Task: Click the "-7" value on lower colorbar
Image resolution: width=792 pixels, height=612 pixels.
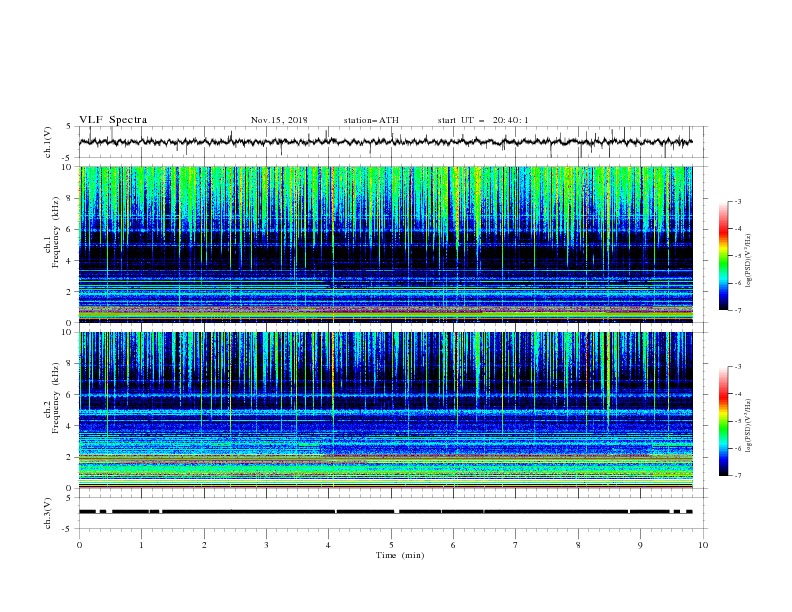Action: tap(737, 475)
